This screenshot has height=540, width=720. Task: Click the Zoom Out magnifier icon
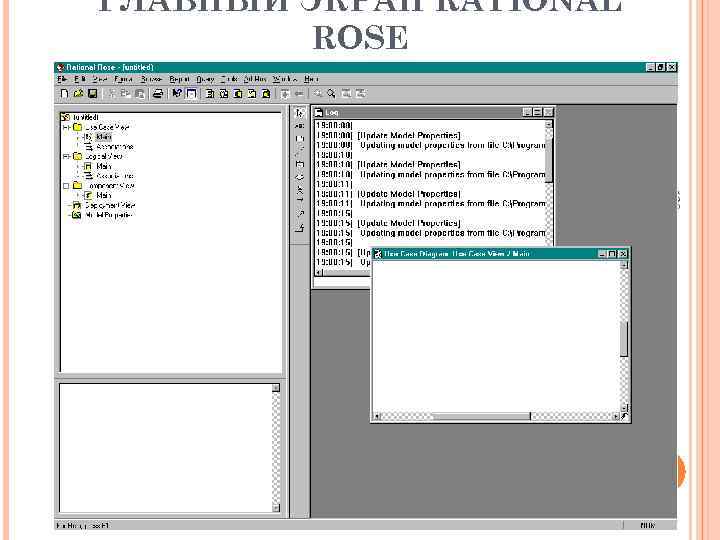click(331, 94)
